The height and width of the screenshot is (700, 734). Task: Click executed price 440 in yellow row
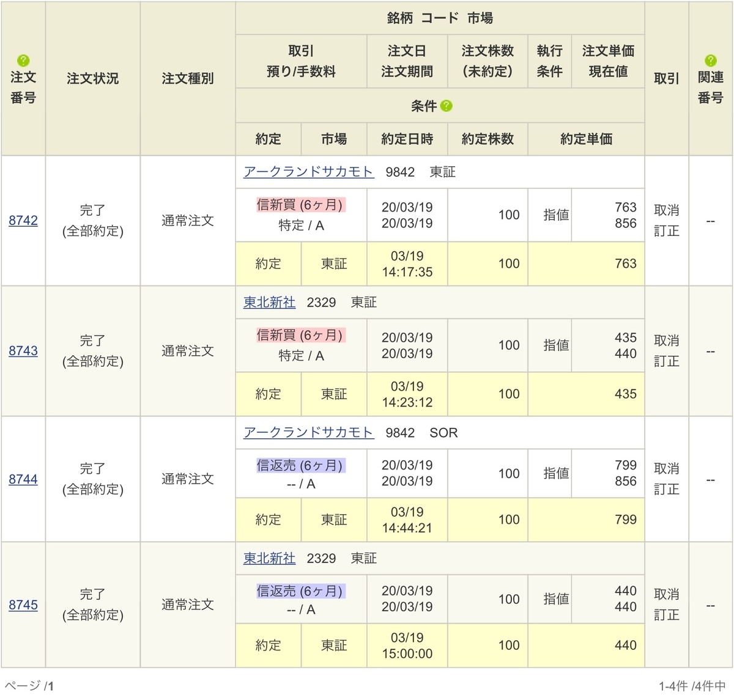click(x=626, y=645)
